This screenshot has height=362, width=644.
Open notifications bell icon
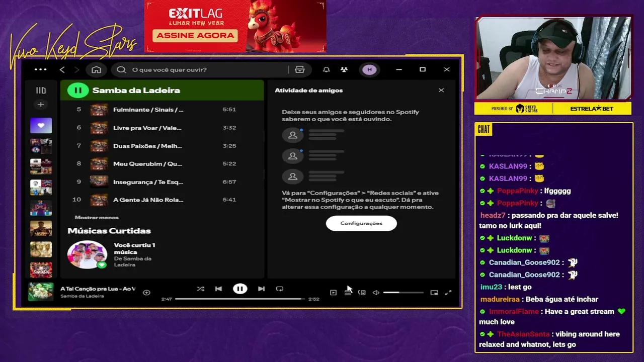click(326, 69)
